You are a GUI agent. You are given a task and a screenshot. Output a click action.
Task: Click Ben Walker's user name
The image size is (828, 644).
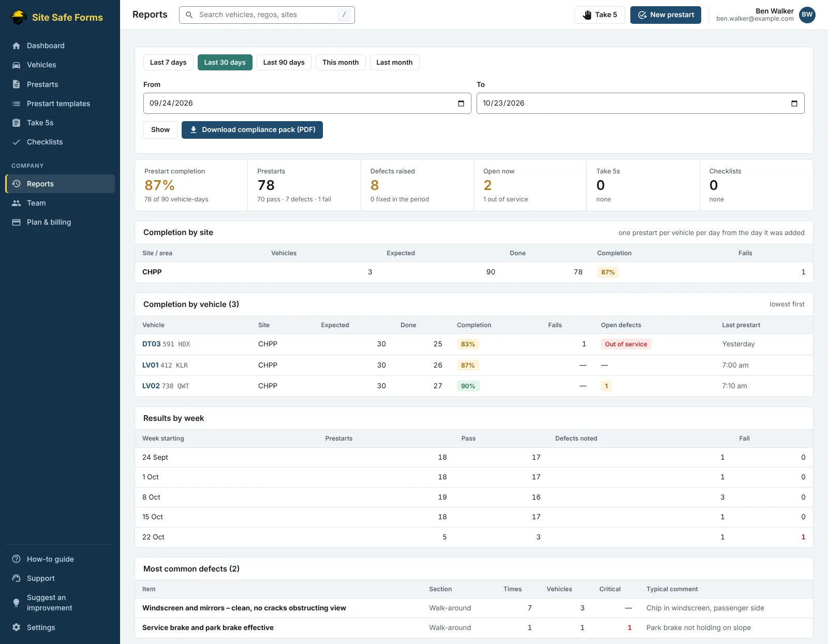pyautogui.click(x=775, y=11)
